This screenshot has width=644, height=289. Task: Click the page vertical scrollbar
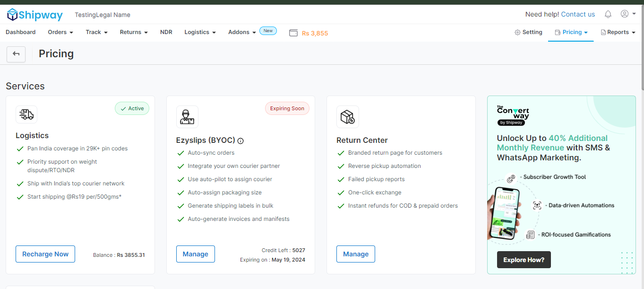(x=642, y=47)
